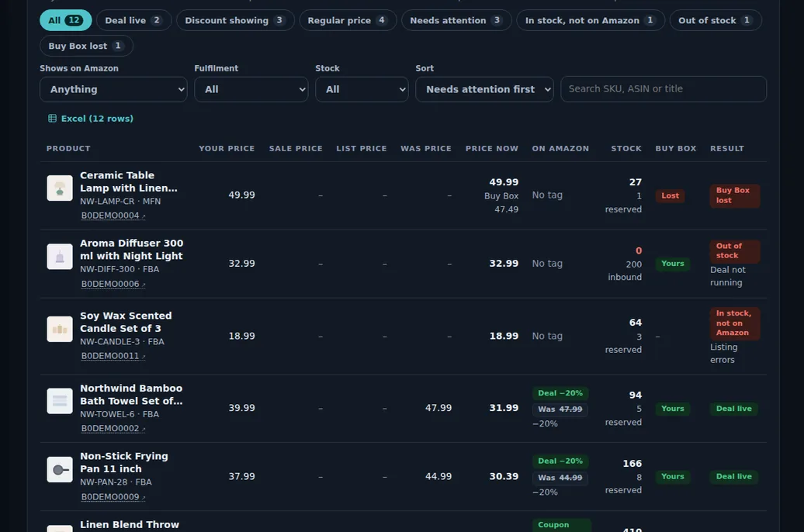Click the YOUR PRICE column header

[x=227, y=149]
